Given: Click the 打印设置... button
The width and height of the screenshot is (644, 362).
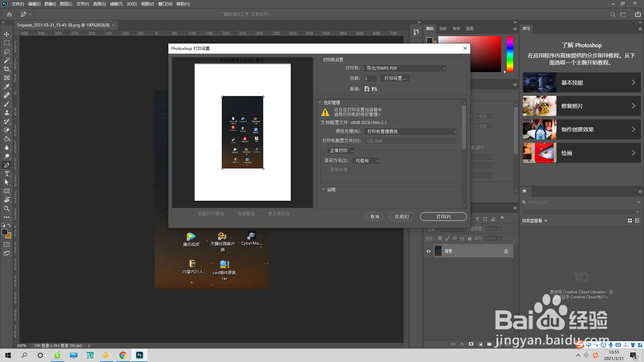Looking at the screenshot, I should coord(395,78).
